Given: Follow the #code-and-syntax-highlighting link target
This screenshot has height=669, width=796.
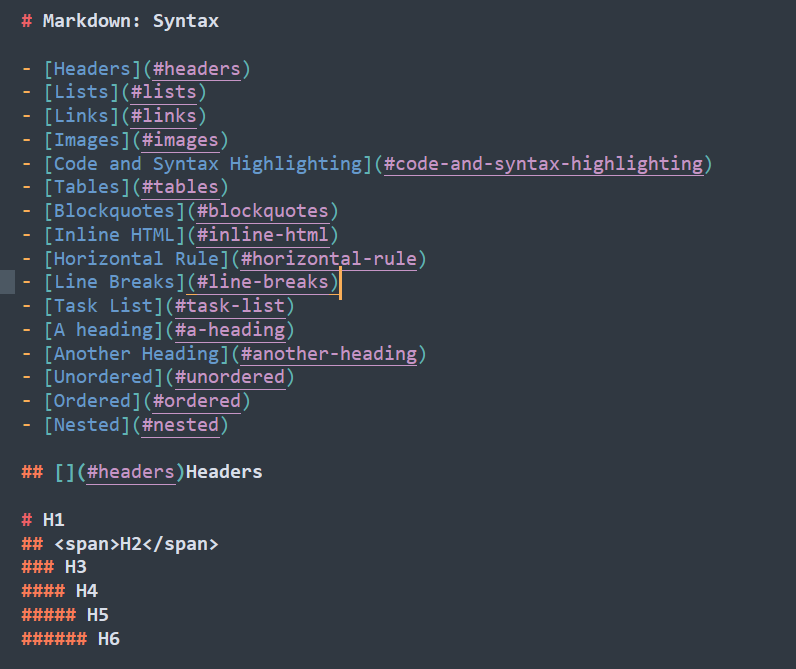Looking at the screenshot, I should pyautogui.click(x=543, y=164).
